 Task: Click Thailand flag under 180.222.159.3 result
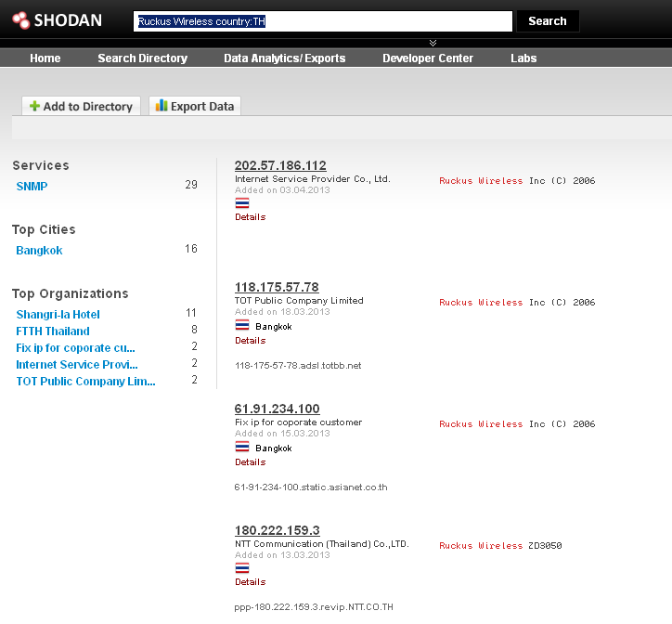[242, 568]
